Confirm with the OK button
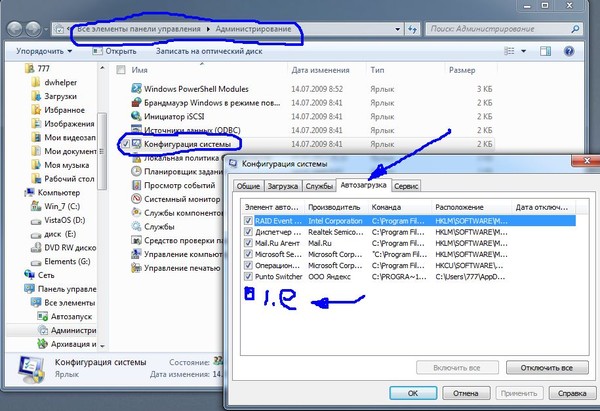Screen dimensions: 600x411 [x=413, y=393]
